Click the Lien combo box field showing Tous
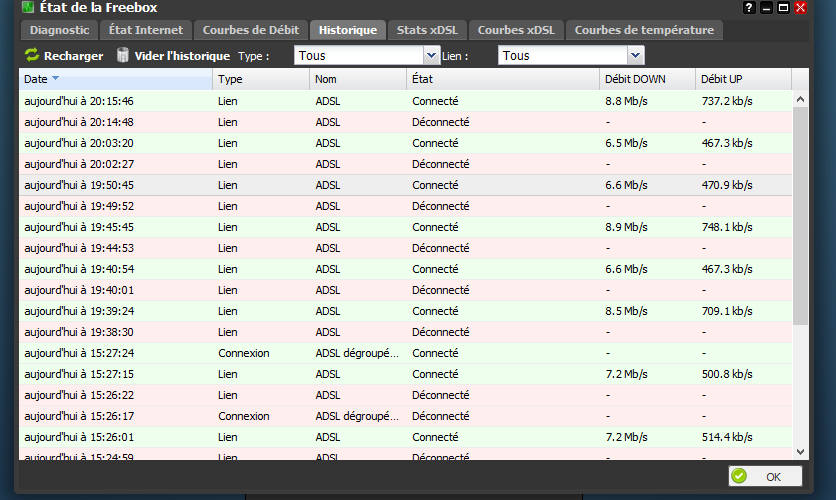 563,55
